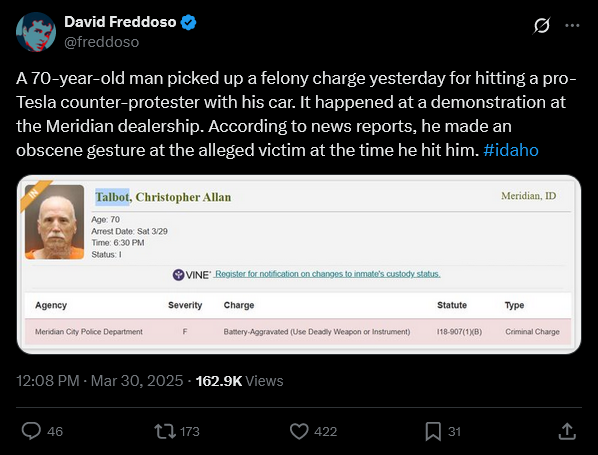Click the blue verified badge

point(188,22)
